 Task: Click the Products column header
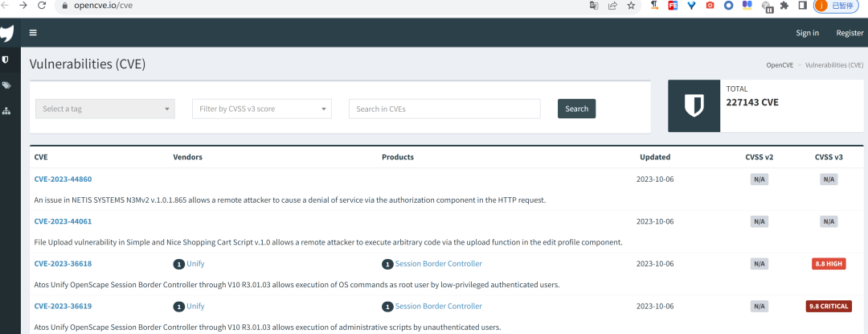tap(398, 157)
